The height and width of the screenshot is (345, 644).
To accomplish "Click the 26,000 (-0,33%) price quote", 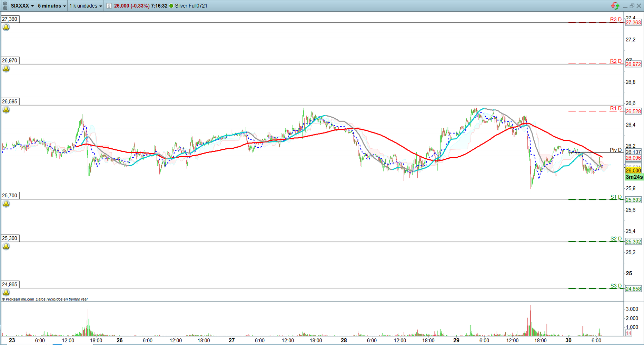I will click(132, 6).
